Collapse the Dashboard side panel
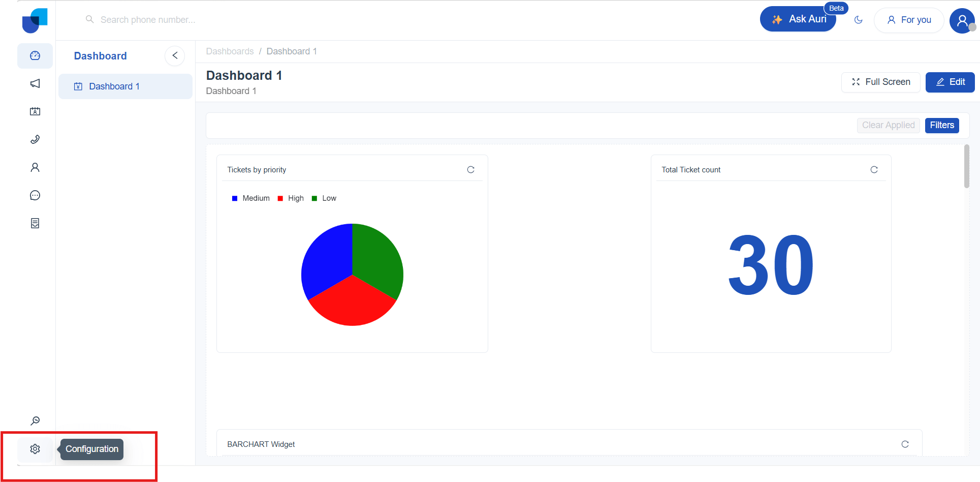Screen dimensions: 980x482 pyautogui.click(x=175, y=56)
